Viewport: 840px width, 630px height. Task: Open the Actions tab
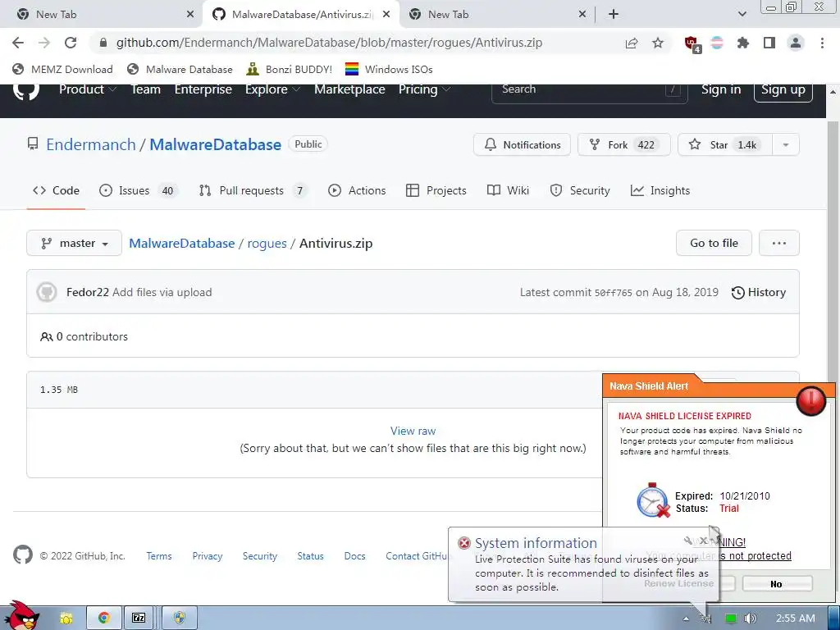point(357,190)
